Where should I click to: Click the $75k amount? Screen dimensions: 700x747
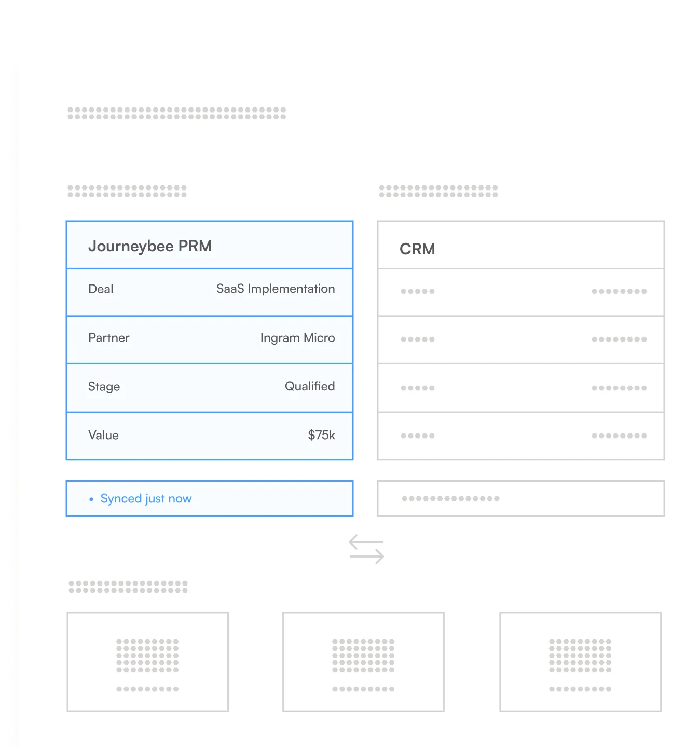coord(321,435)
